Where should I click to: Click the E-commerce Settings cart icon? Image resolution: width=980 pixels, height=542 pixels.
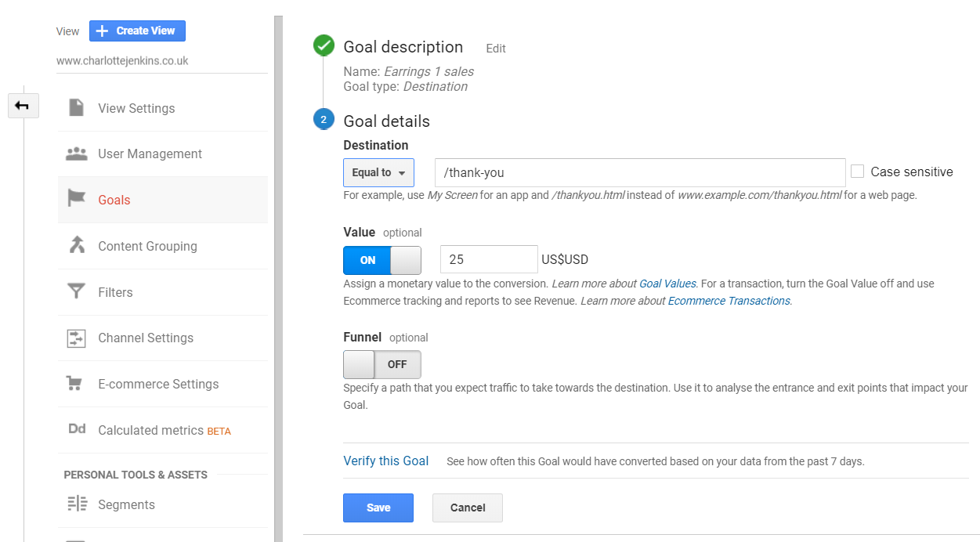click(x=74, y=384)
